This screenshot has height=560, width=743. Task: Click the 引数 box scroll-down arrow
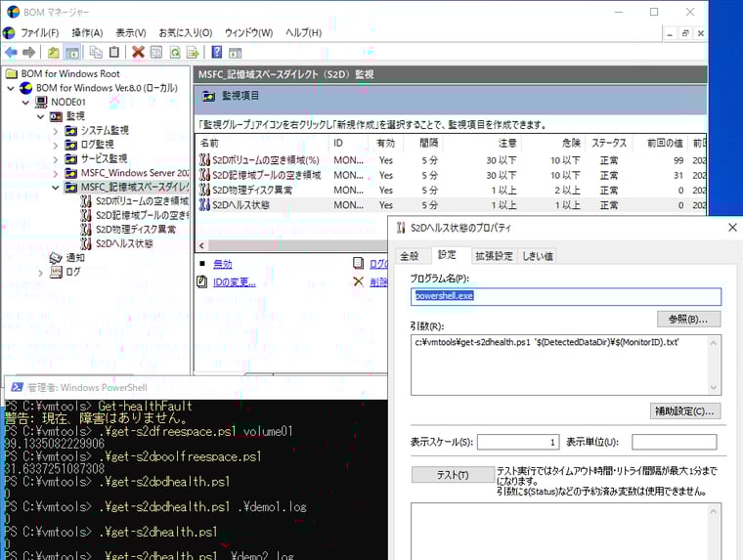tap(714, 388)
